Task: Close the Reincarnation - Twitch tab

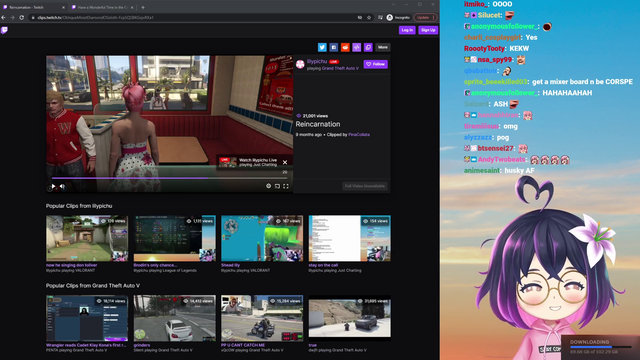Action: [x=63, y=7]
